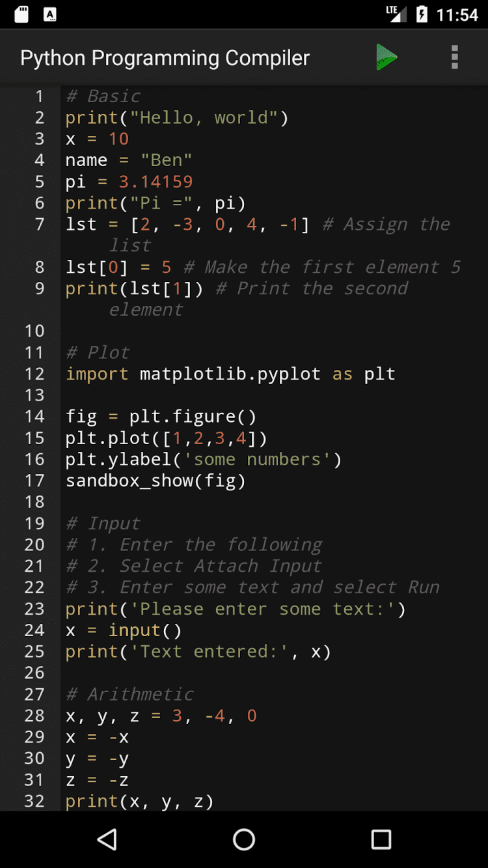Tap line number 12 in the gutter
This screenshot has width=488, height=868.
click(x=34, y=374)
